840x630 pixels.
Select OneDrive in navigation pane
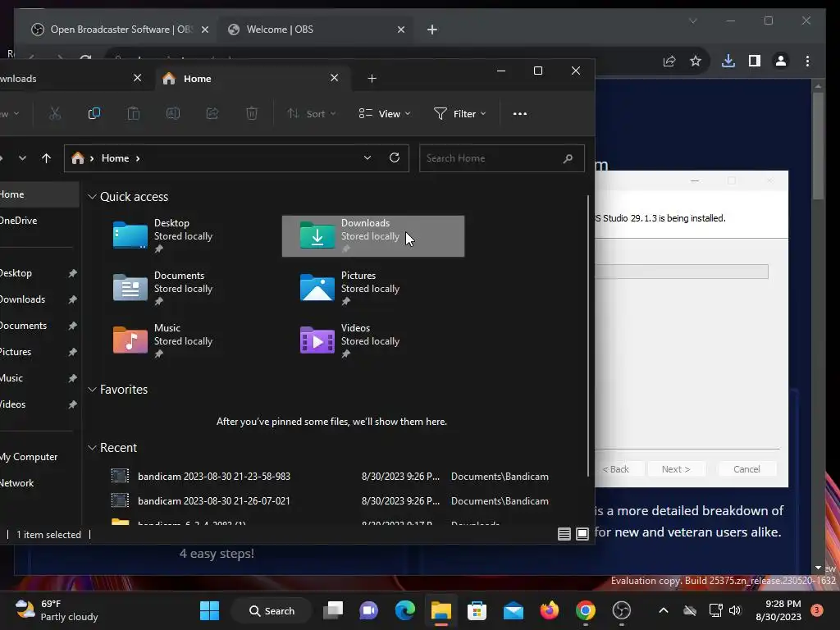click(x=38, y=220)
